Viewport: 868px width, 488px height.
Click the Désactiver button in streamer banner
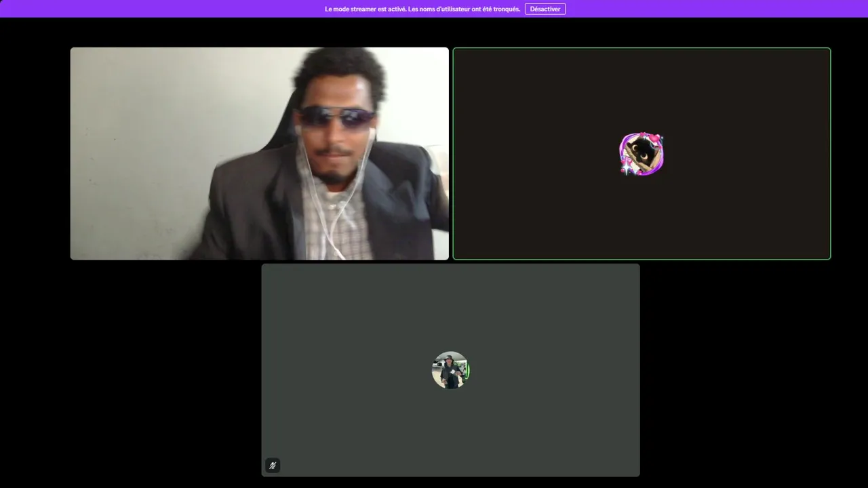click(545, 9)
